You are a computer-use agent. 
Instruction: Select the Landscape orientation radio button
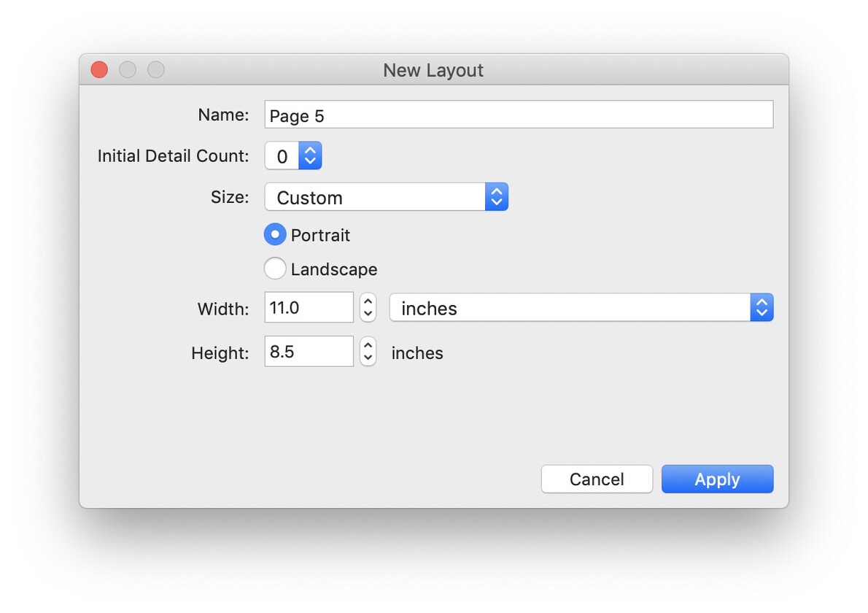(275, 269)
